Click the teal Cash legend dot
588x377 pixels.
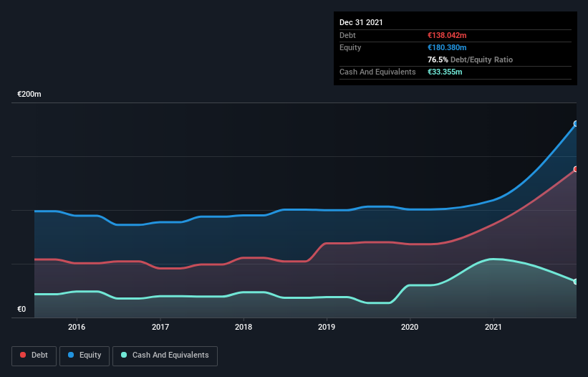pos(124,355)
